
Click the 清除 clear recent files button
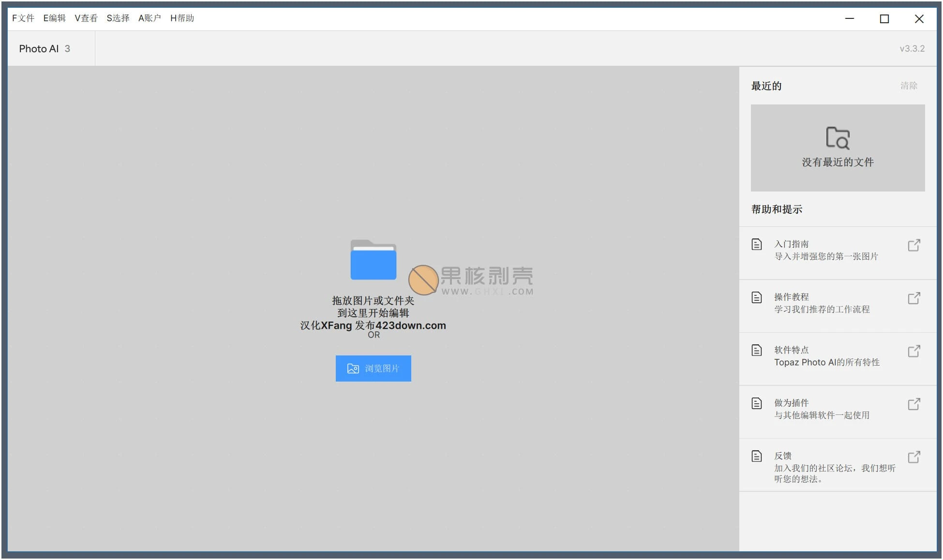click(908, 85)
